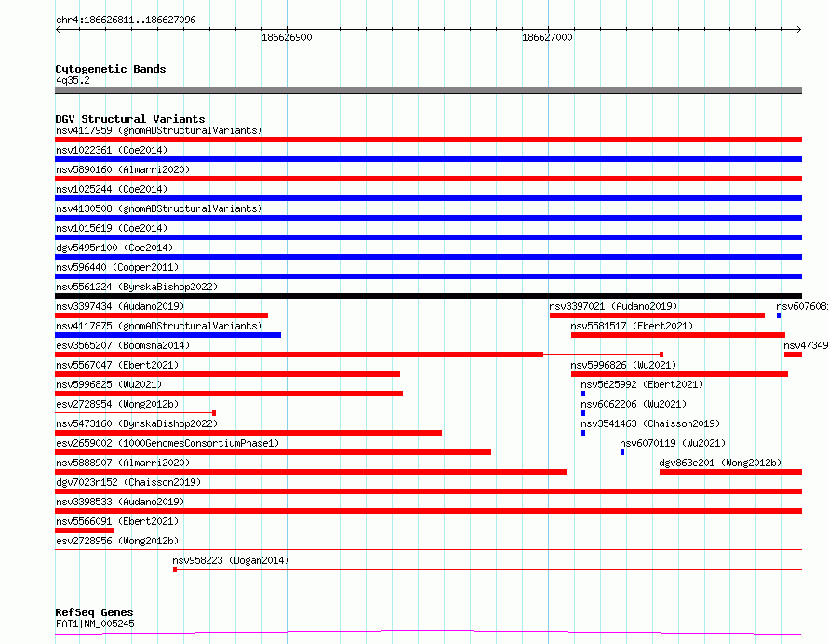Select dgv7023n152 (Chaisson2019) label
Viewport: 828px width, 644px height.
click(128, 482)
